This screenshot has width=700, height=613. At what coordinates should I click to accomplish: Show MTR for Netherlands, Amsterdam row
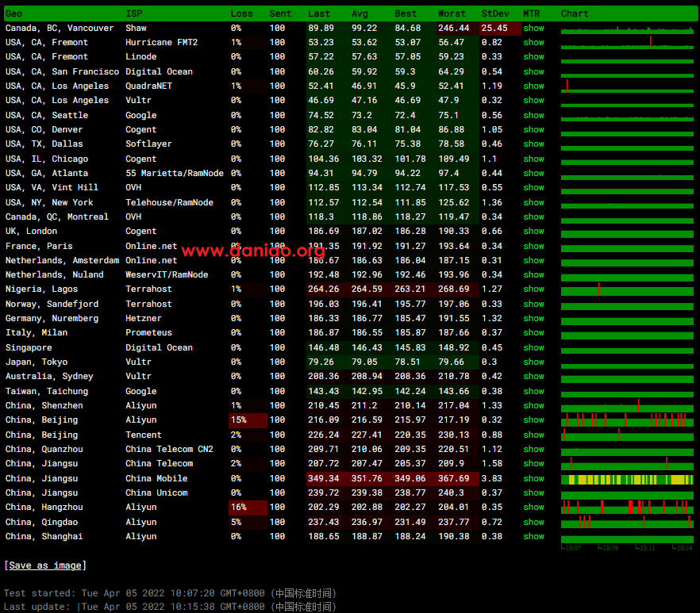533,260
